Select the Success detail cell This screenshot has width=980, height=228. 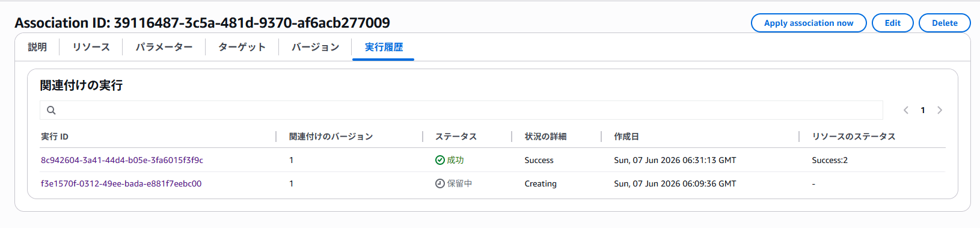click(x=539, y=160)
